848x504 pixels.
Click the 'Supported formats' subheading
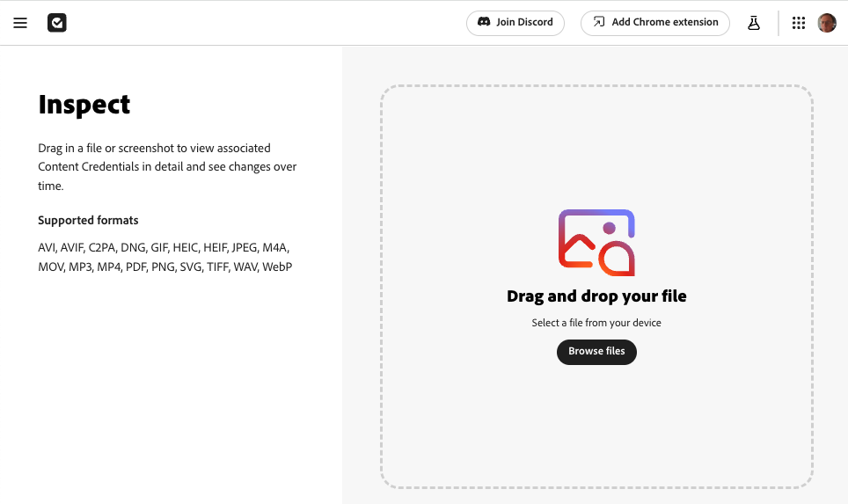88,220
